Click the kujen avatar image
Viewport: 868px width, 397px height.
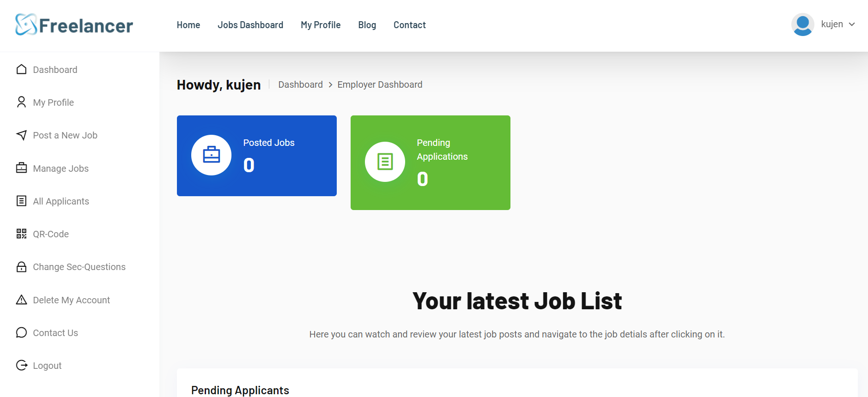pos(802,24)
